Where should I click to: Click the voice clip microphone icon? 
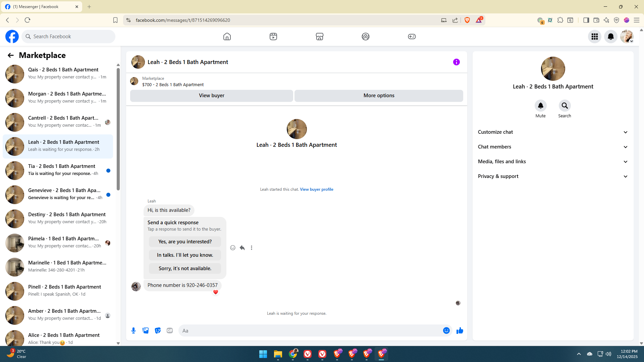(133, 330)
